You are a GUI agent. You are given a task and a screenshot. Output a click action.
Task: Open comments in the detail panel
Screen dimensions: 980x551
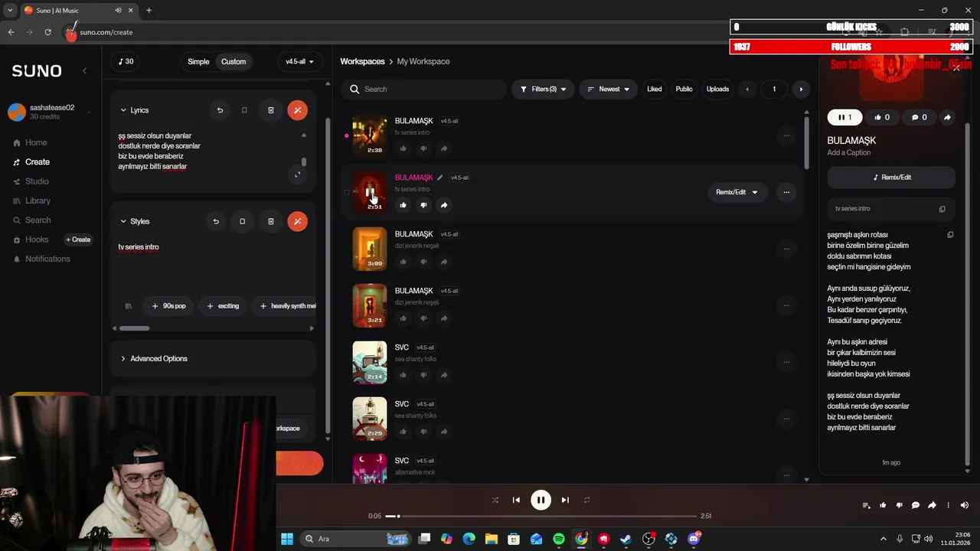(x=919, y=117)
